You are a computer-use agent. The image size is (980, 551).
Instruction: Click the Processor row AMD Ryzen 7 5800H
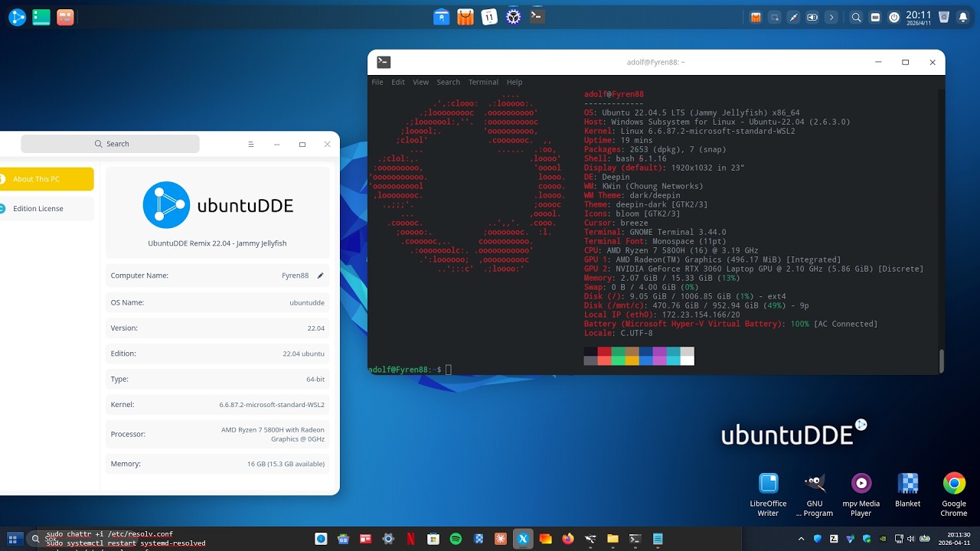217,434
